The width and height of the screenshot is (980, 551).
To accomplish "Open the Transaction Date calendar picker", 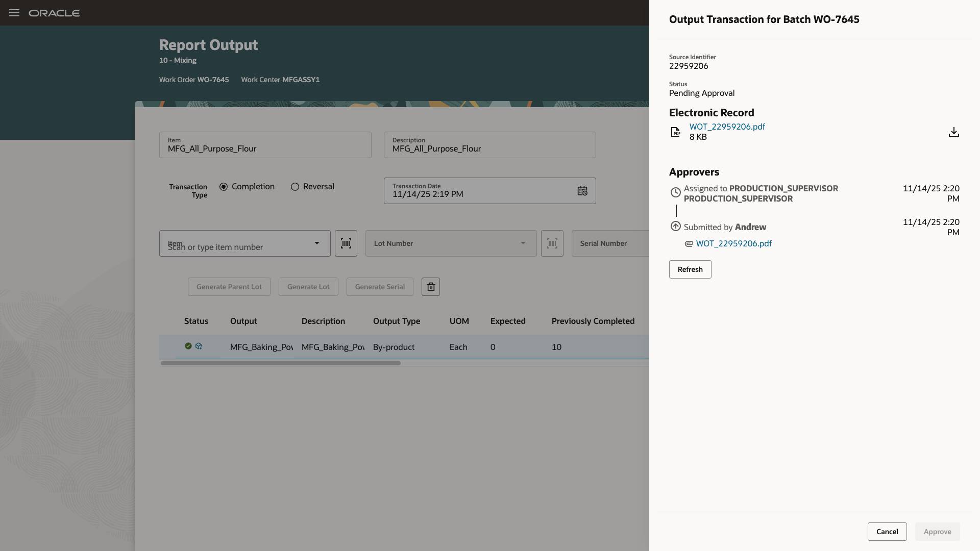I will tap(582, 190).
